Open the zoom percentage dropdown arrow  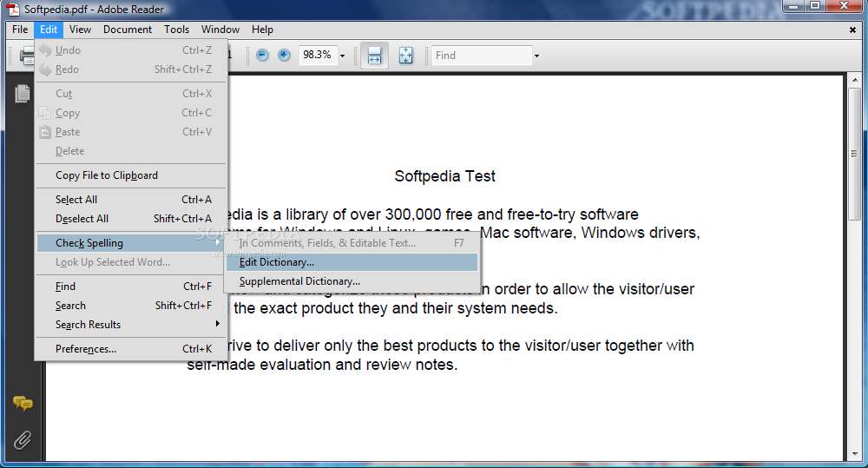click(x=342, y=56)
